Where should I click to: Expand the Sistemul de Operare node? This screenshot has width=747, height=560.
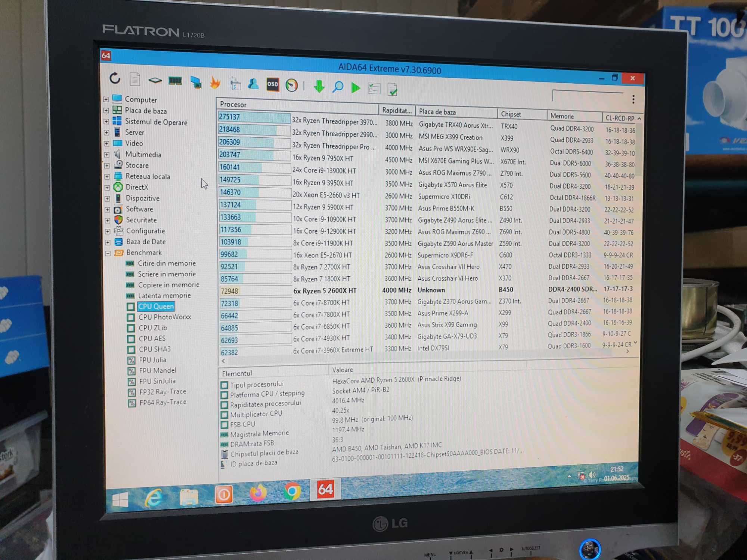point(106,122)
